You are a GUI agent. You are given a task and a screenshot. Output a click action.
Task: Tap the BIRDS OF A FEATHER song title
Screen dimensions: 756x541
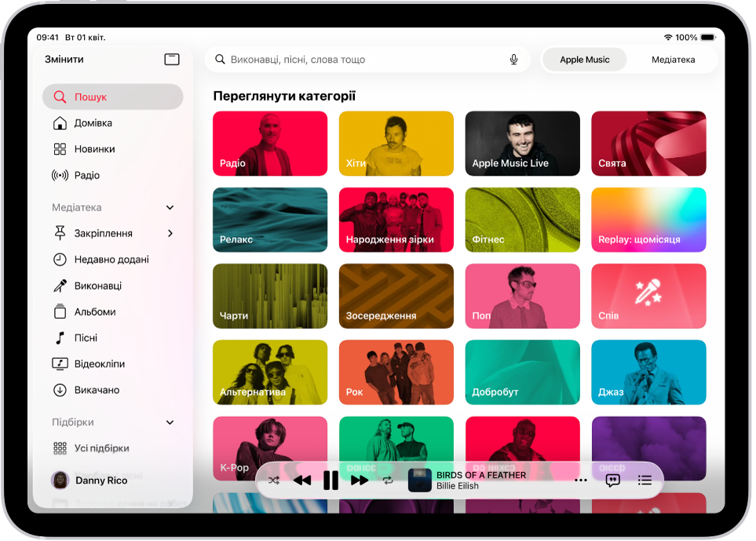tap(481, 475)
